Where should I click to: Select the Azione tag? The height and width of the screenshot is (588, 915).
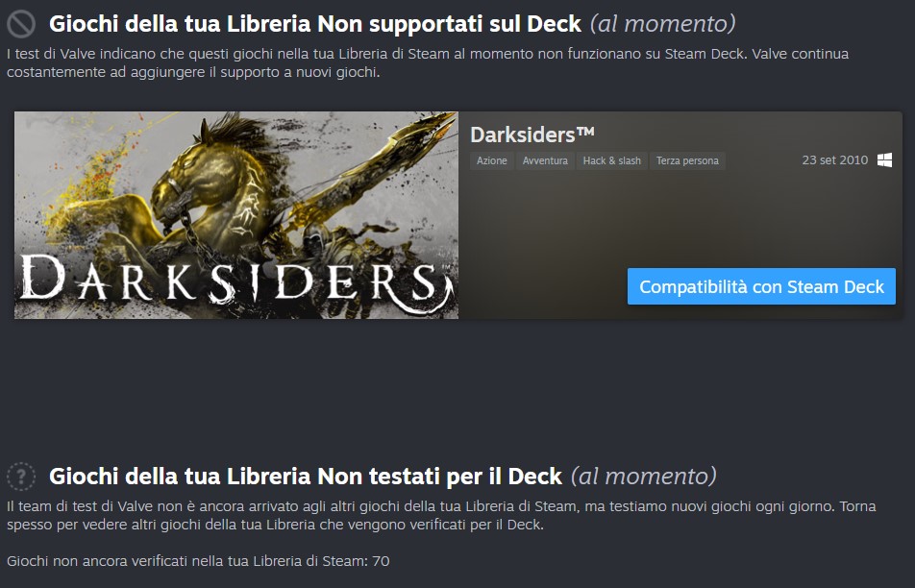coord(492,161)
